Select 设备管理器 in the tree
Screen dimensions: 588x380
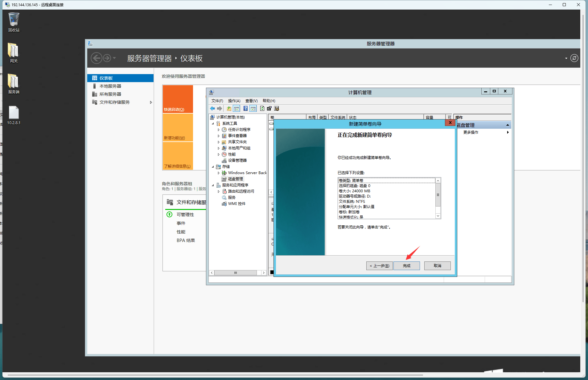pos(237,161)
